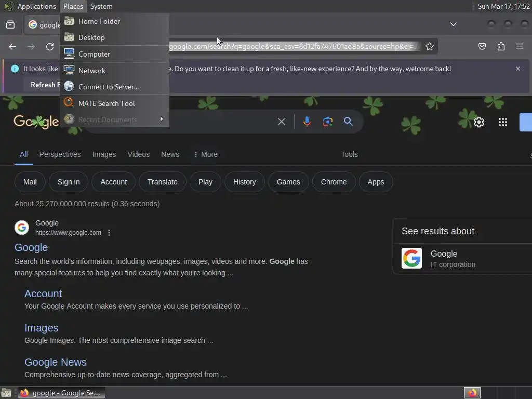Bookmark this page with the star icon
This screenshot has height=399, width=532.
point(430,46)
